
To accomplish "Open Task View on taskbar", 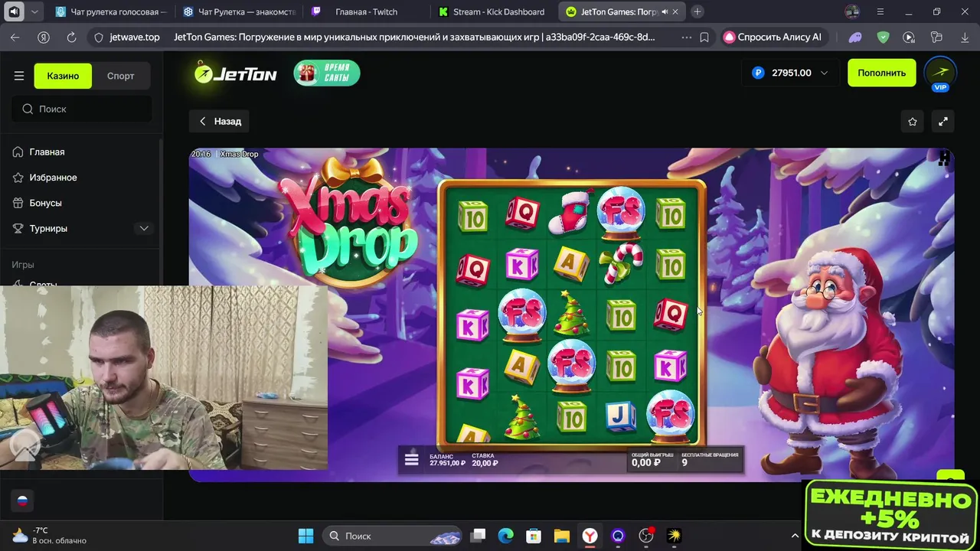I will click(x=478, y=536).
